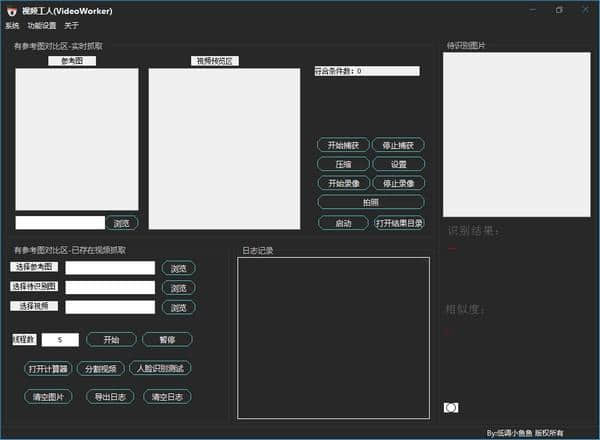Open the 系统 menu
Image resolution: width=600 pixels, height=440 pixels.
click(12, 25)
